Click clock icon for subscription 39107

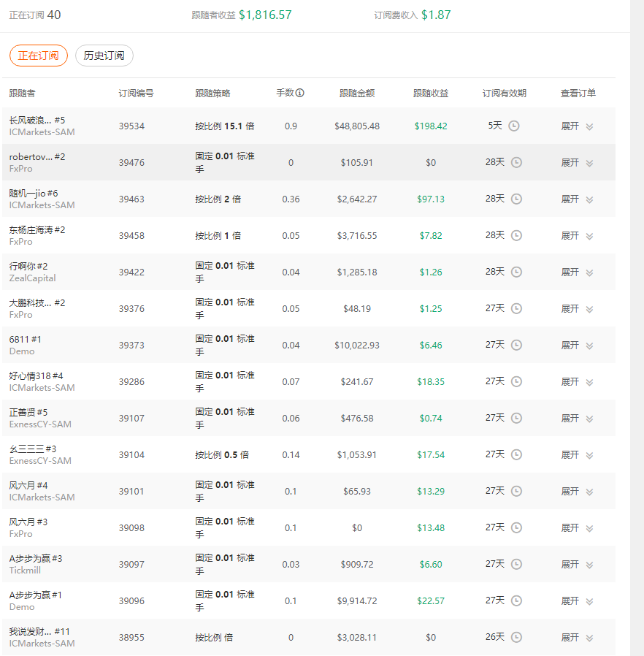pyautogui.click(x=516, y=418)
